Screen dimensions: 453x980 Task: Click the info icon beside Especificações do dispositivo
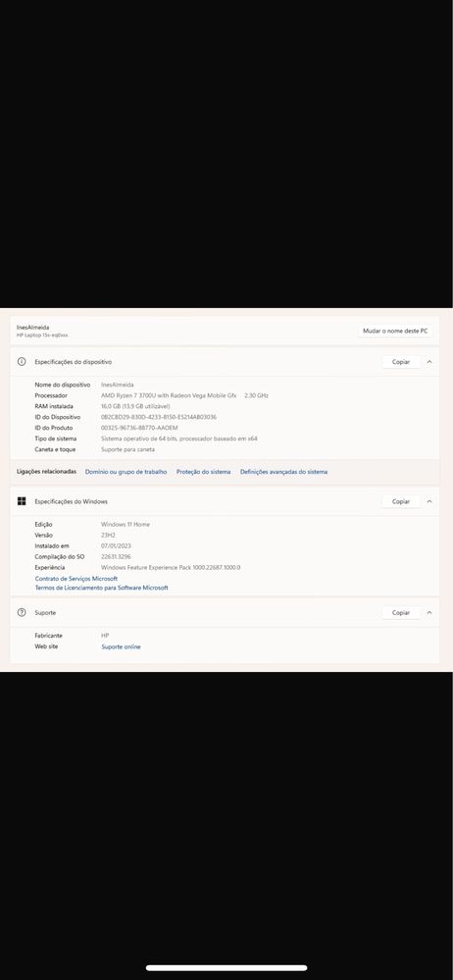click(22, 362)
